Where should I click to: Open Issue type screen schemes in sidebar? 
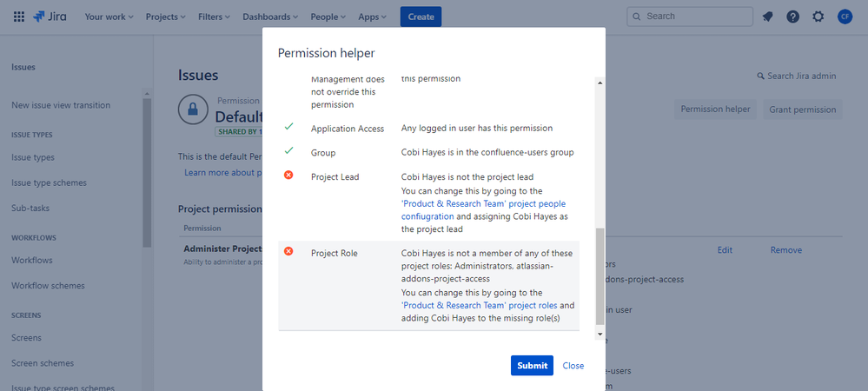tap(63, 388)
